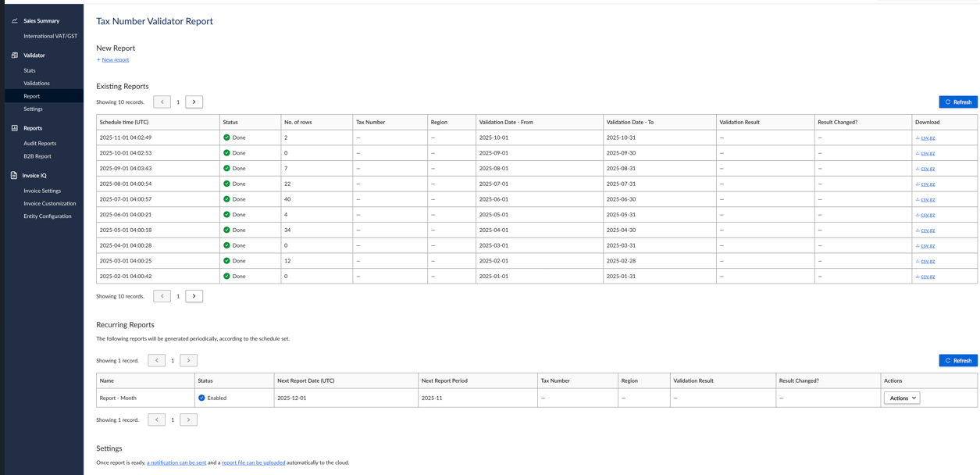The width and height of the screenshot is (980, 475).
Task: Click Sales Summary heading in sidebar
Action: [x=41, y=21]
